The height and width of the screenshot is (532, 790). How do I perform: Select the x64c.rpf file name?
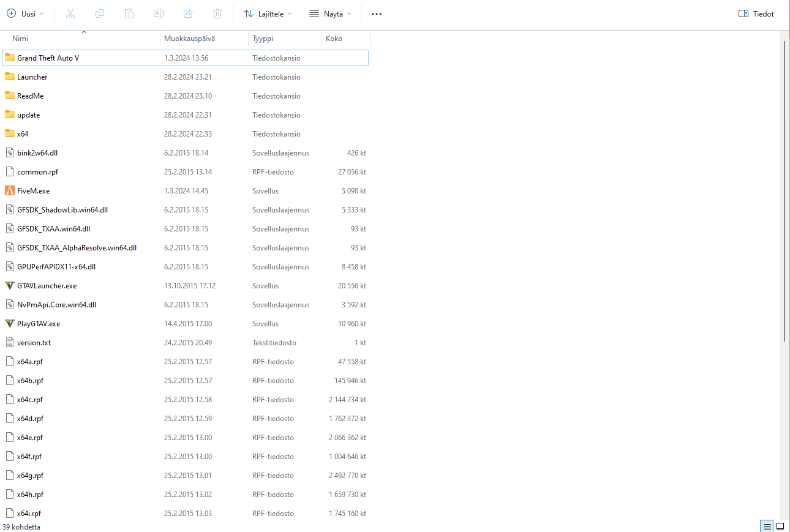coord(30,400)
